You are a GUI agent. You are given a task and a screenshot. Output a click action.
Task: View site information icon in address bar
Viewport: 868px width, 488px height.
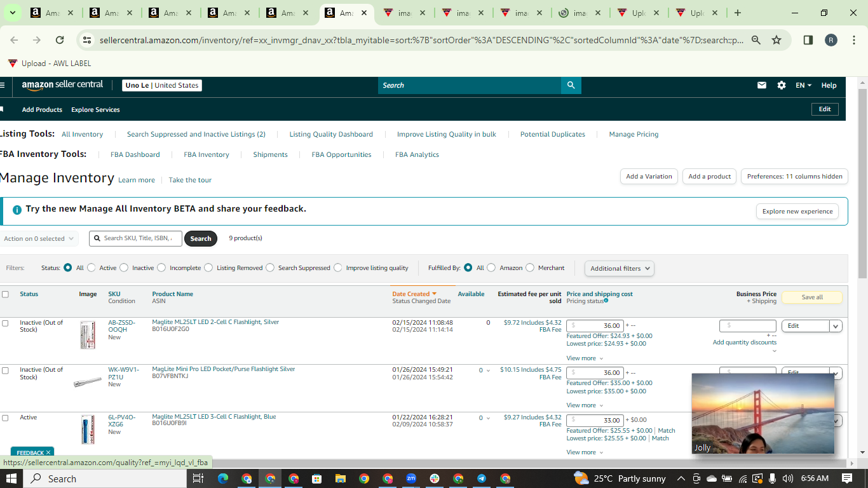click(x=88, y=40)
